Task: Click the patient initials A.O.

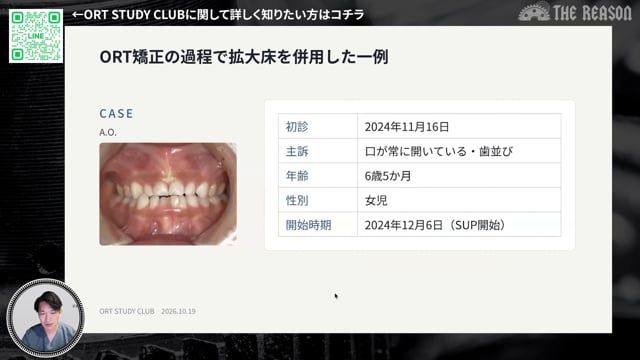Action: pos(108,132)
